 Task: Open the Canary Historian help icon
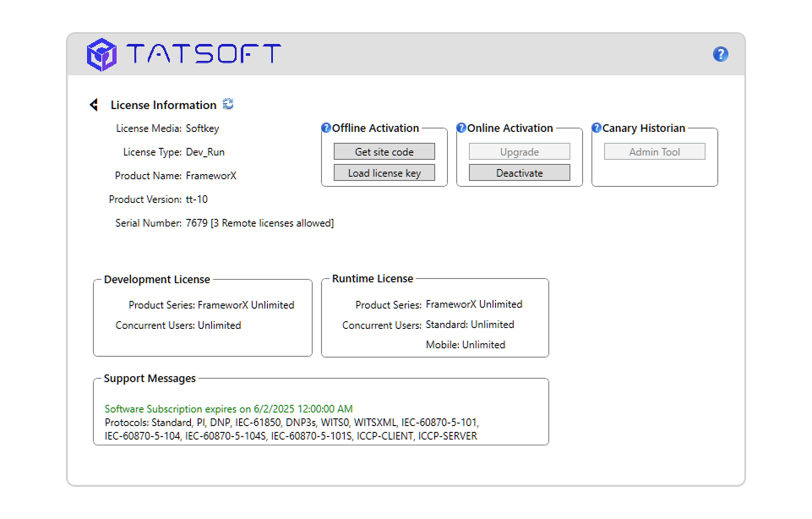[596, 128]
